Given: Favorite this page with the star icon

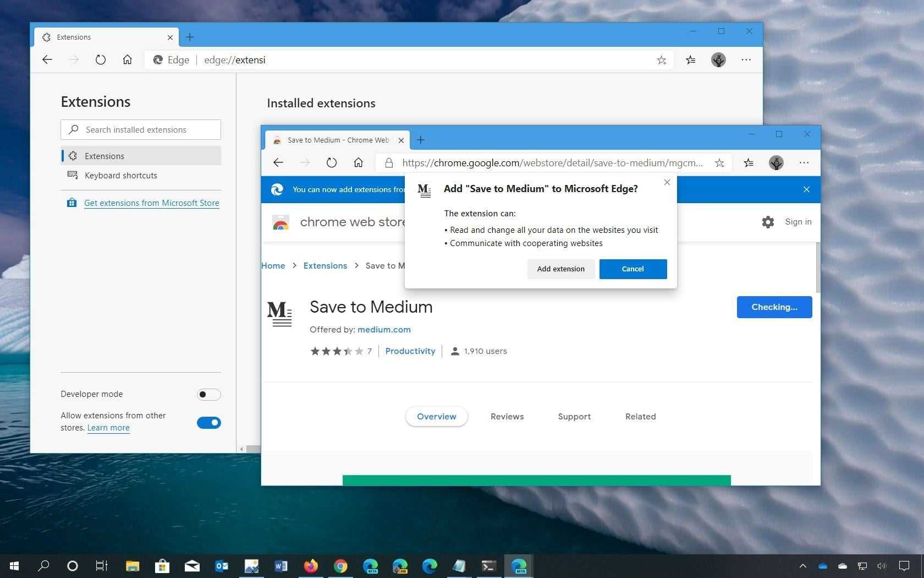Looking at the screenshot, I should (719, 163).
